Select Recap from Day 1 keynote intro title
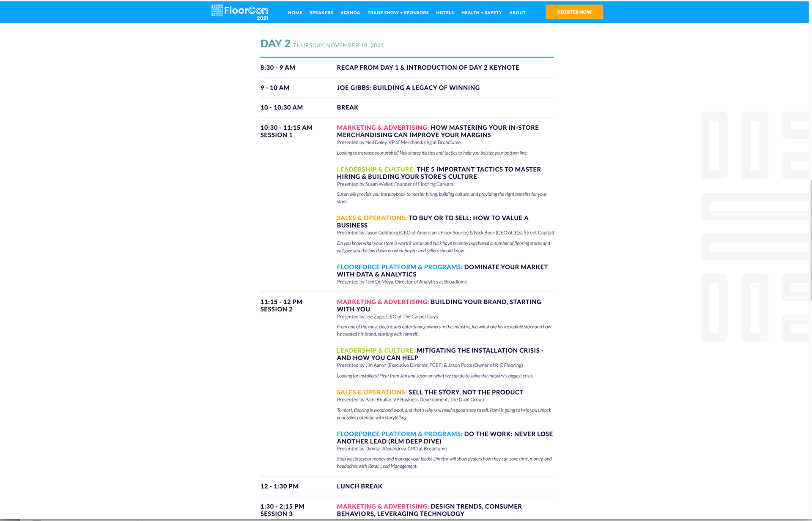 428,68
